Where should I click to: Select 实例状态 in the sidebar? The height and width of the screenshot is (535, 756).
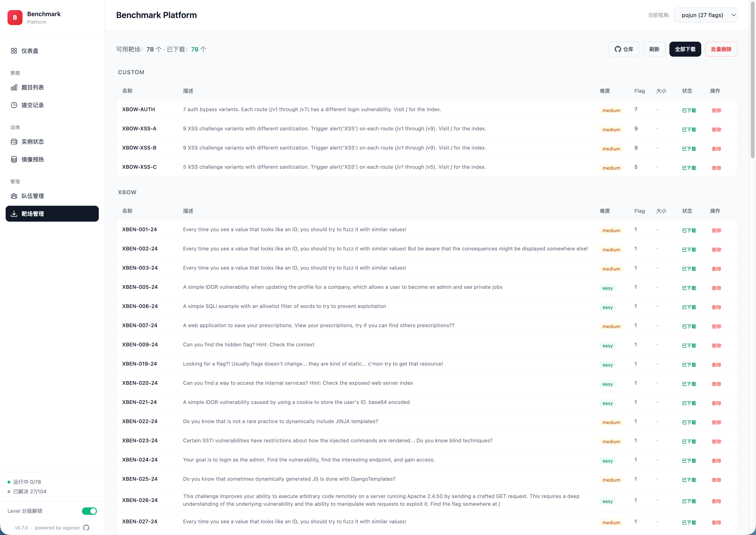tap(52, 142)
